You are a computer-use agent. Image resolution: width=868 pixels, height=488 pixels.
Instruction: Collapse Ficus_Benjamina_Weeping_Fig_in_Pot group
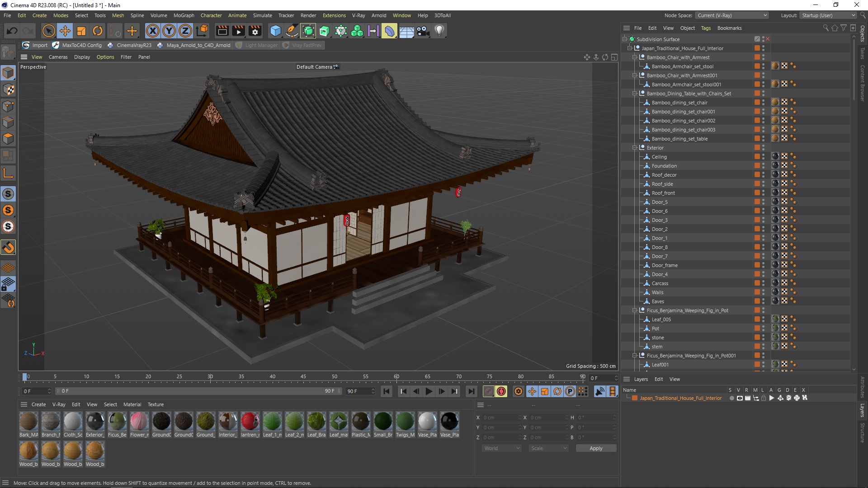click(x=635, y=310)
